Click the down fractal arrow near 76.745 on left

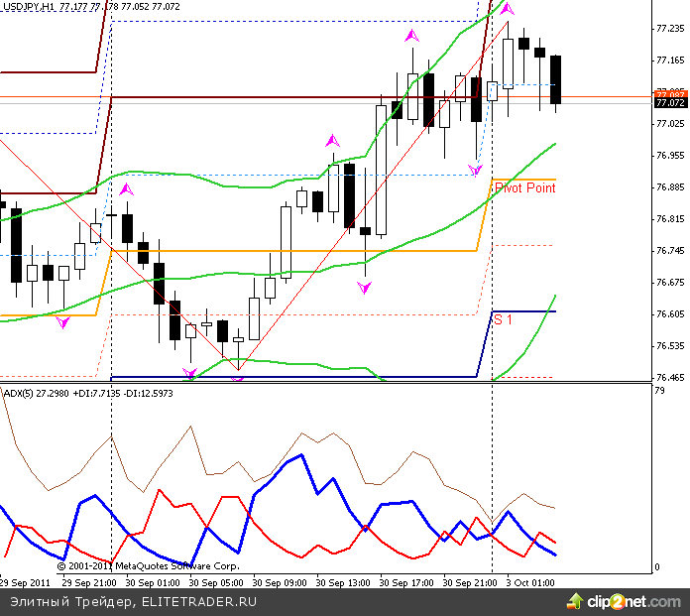click(x=63, y=322)
